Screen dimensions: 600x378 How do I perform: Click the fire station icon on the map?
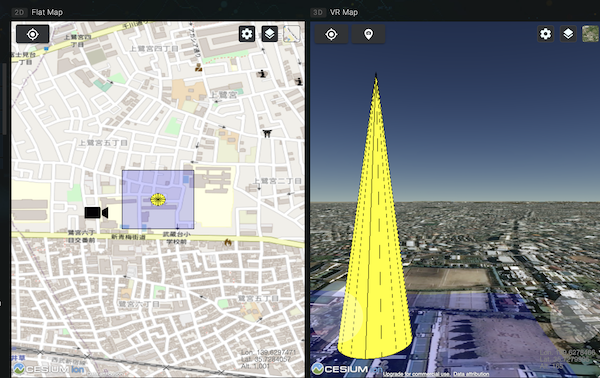(228, 242)
